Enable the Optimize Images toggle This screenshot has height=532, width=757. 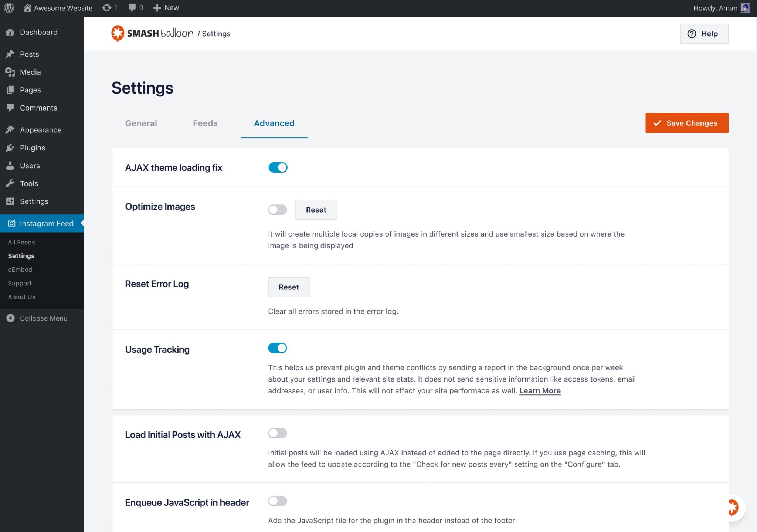coord(278,210)
